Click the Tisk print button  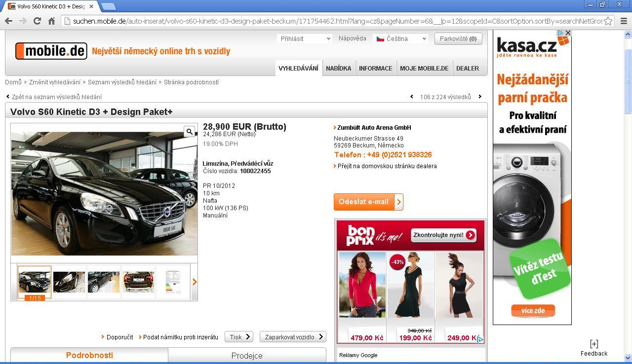[x=239, y=337]
